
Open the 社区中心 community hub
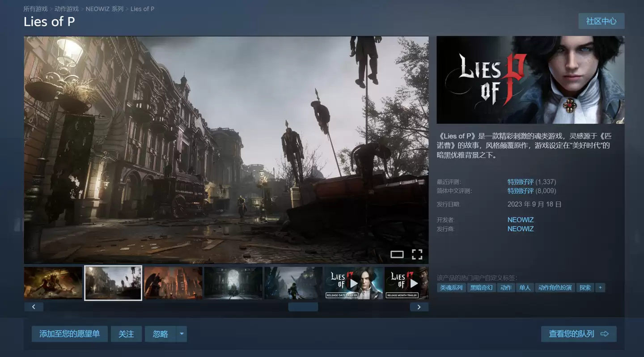click(601, 21)
